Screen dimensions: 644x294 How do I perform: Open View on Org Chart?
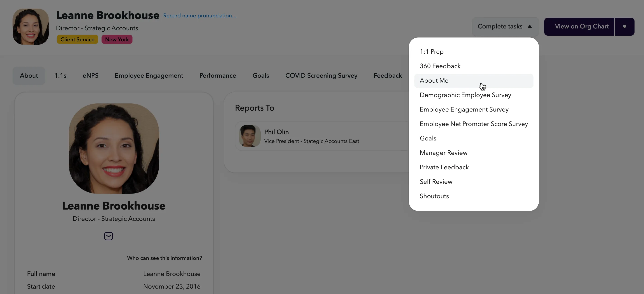[579, 26]
